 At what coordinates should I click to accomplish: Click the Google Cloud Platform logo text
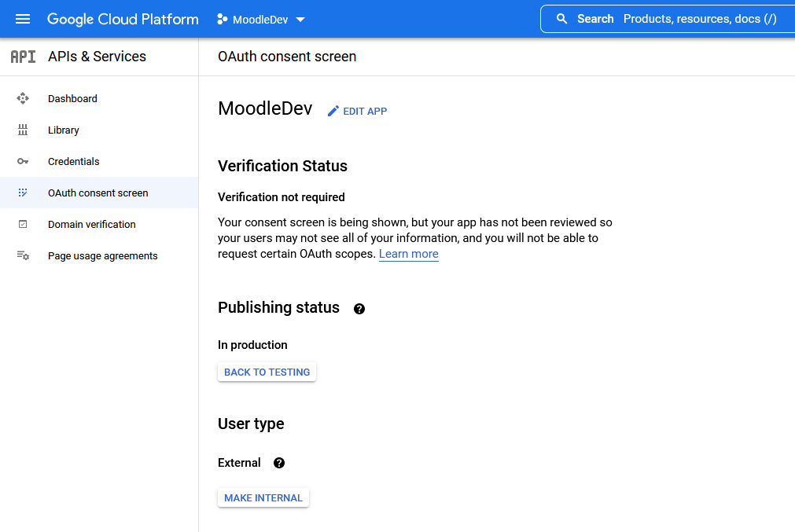click(x=123, y=20)
